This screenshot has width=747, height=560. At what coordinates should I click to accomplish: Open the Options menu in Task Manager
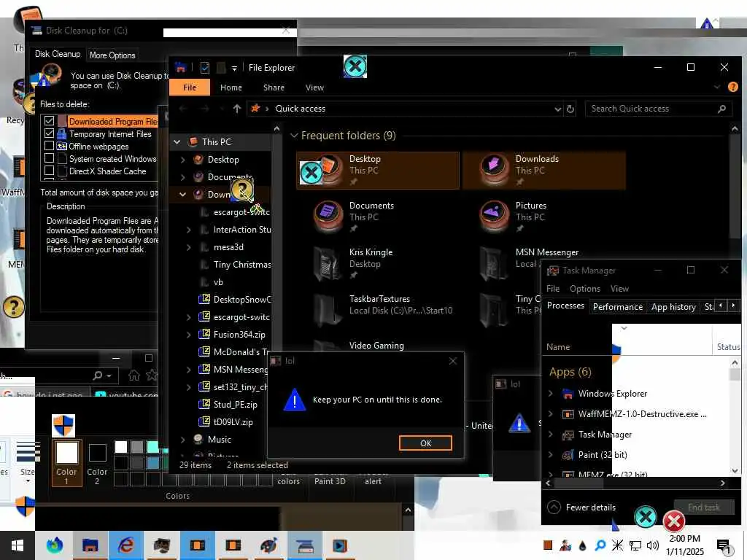coord(584,289)
